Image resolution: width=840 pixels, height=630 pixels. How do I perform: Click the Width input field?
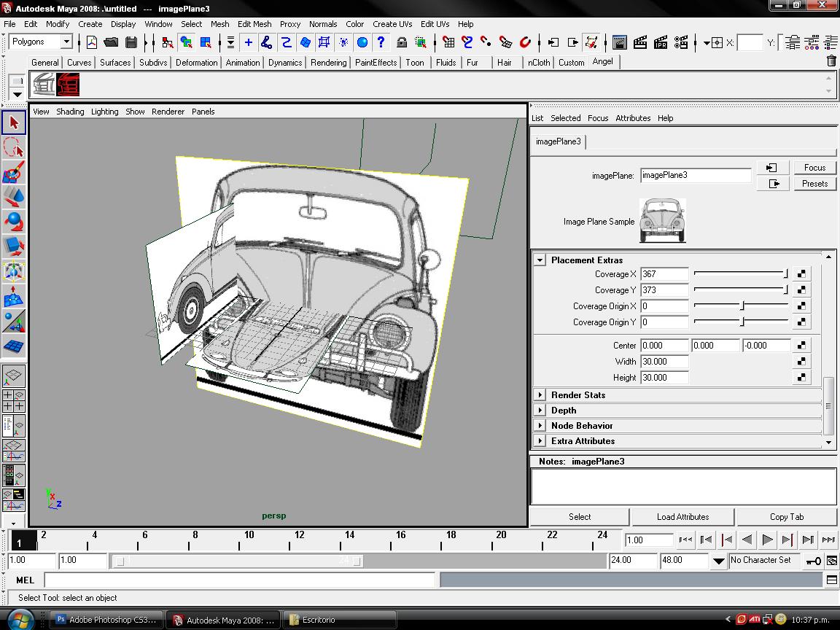664,362
